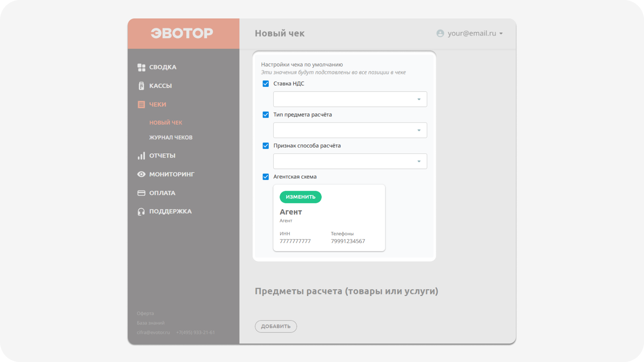
Task: Open the Признак способа расчёта dropdown
Action: click(350, 161)
